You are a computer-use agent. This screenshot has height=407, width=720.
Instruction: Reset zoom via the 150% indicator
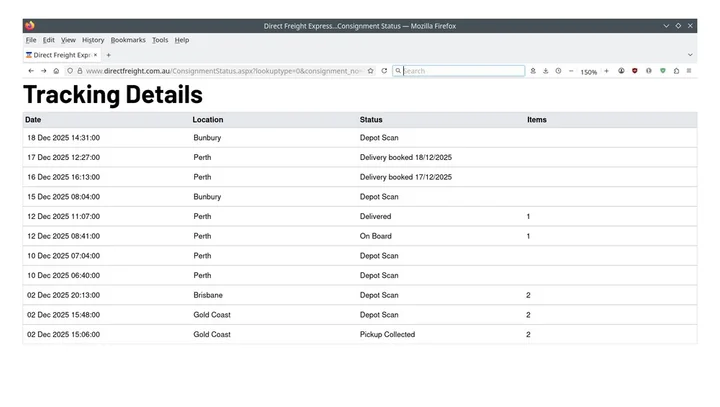coord(589,72)
